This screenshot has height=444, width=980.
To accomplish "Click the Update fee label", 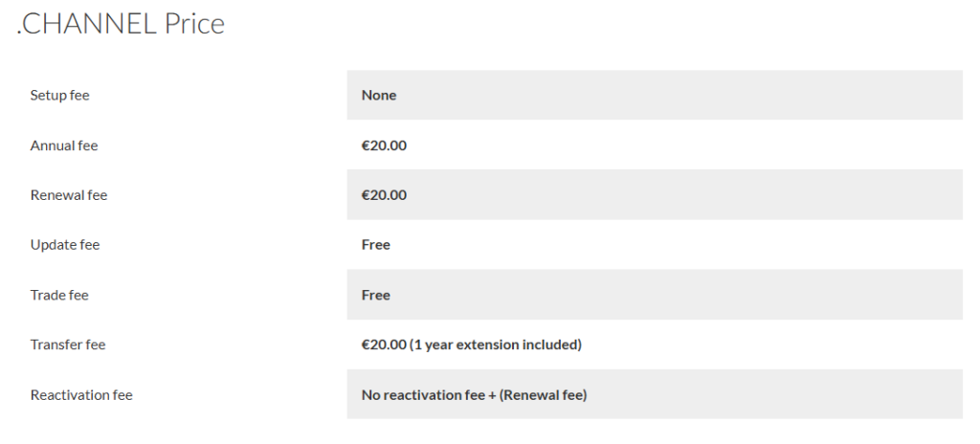I will 65,245.
